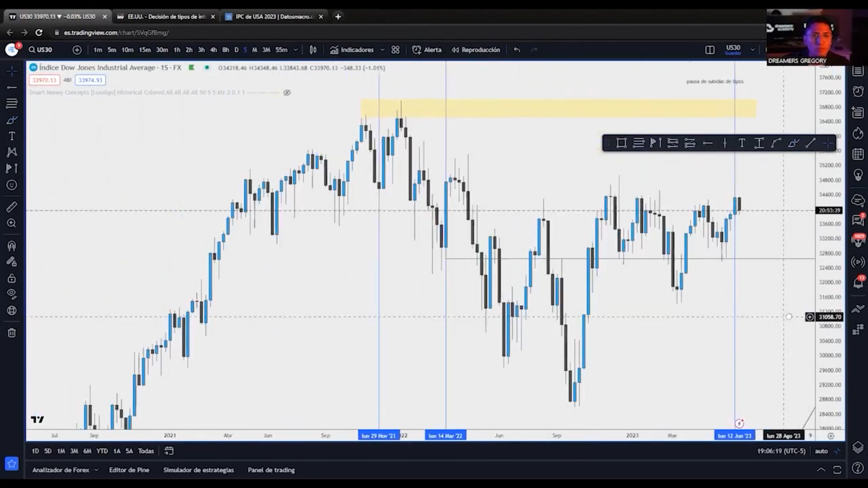The width and height of the screenshot is (868, 488).
Task: Toggle lock all drawings icon
Action: (x=11, y=279)
